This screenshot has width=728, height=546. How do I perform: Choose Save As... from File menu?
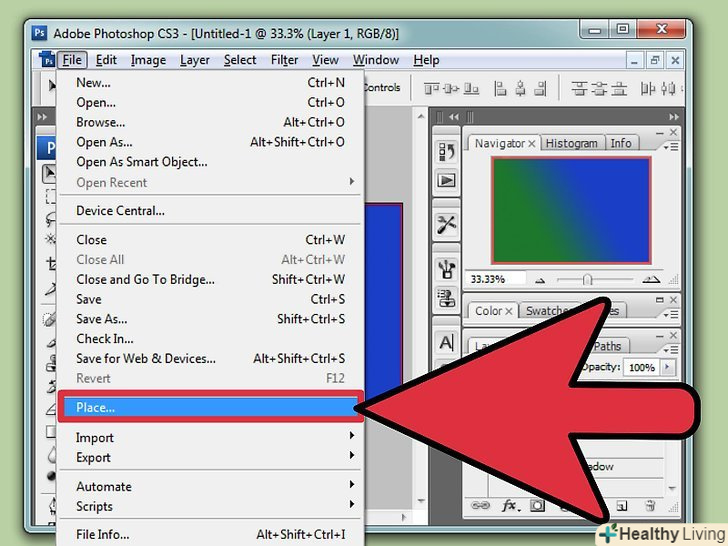point(210,319)
